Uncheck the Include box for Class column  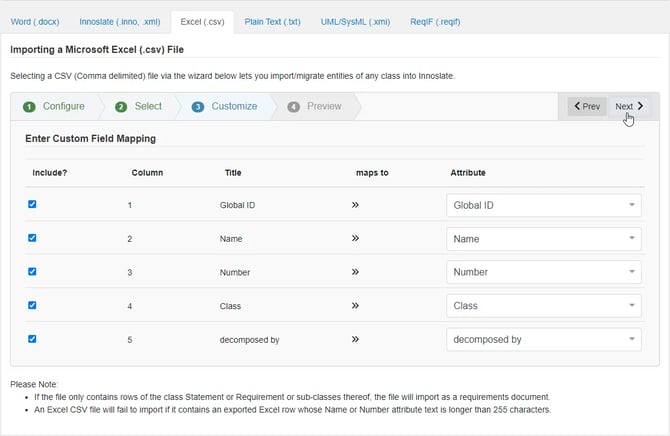pos(32,305)
